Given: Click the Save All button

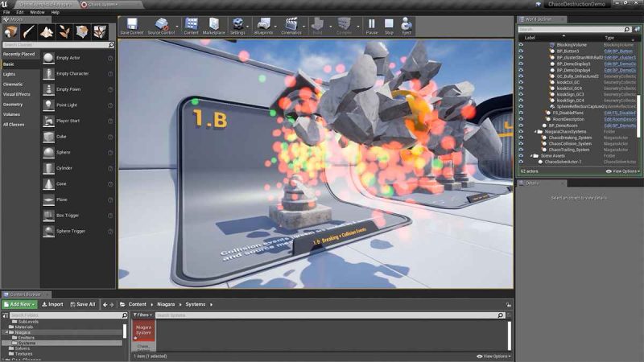Looking at the screenshot, I should click(x=83, y=305).
